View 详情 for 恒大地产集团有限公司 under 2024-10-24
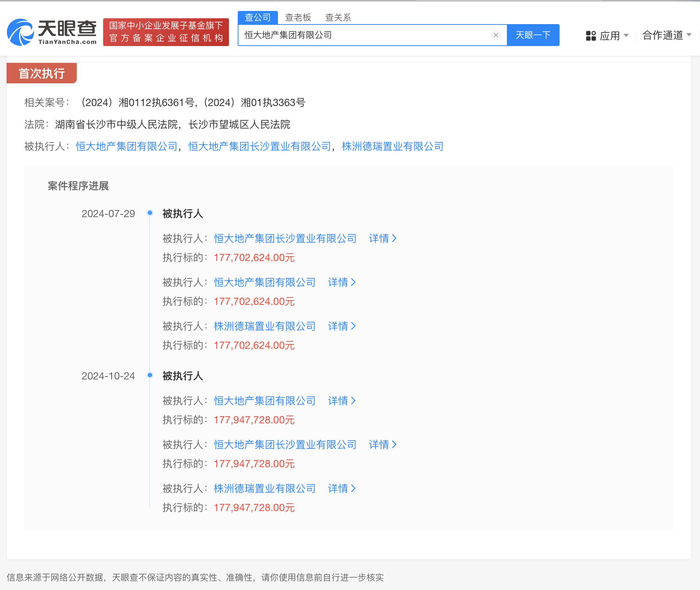 click(342, 401)
